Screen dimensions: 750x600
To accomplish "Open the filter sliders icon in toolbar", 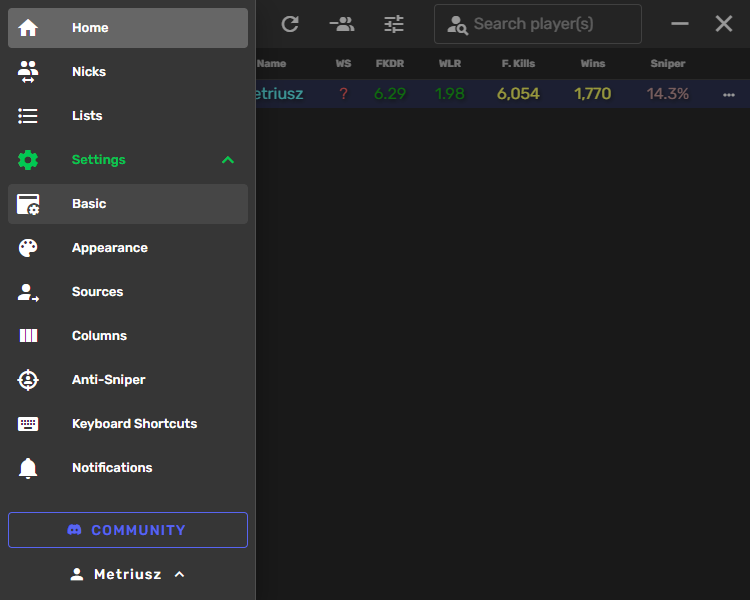I will pos(394,24).
